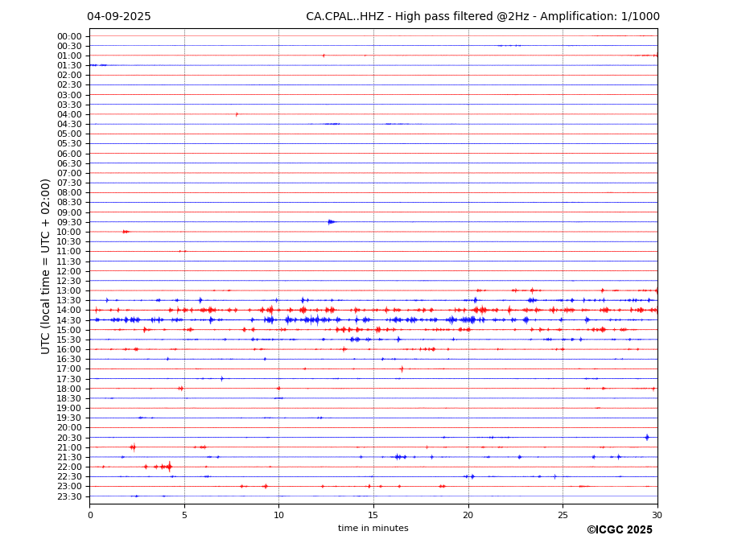The height and width of the screenshot is (560, 746).
Task: Click the 19:30 time row label
Action: coord(69,418)
